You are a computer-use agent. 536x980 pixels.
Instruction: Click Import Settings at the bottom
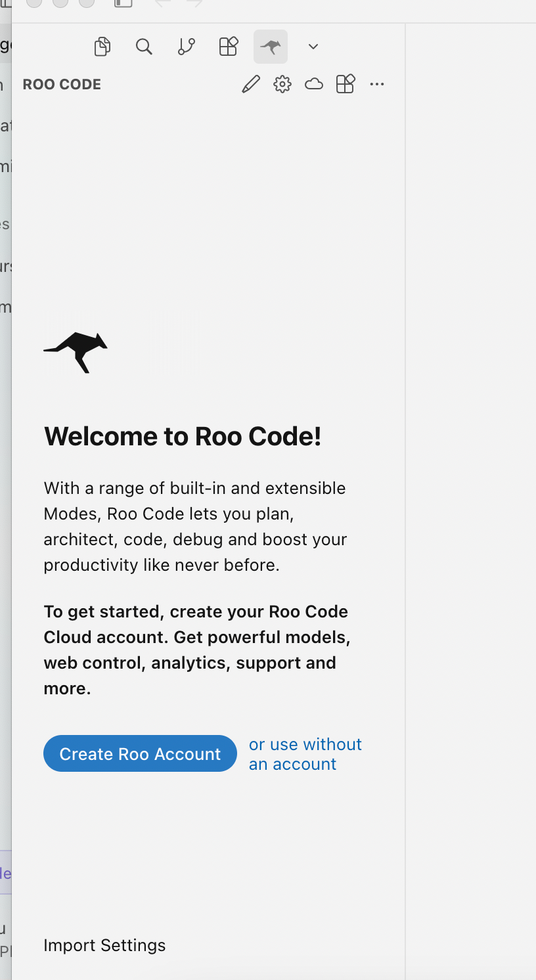[104, 945]
